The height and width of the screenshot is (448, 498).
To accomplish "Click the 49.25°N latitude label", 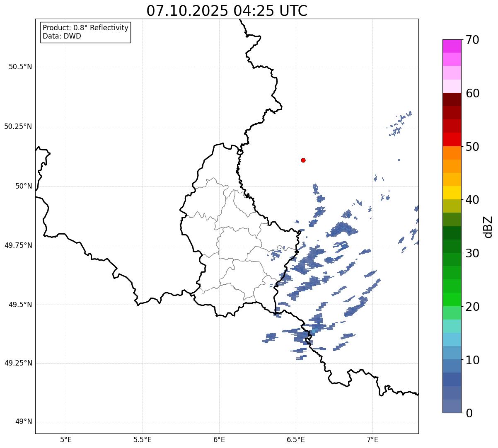I will (18, 363).
